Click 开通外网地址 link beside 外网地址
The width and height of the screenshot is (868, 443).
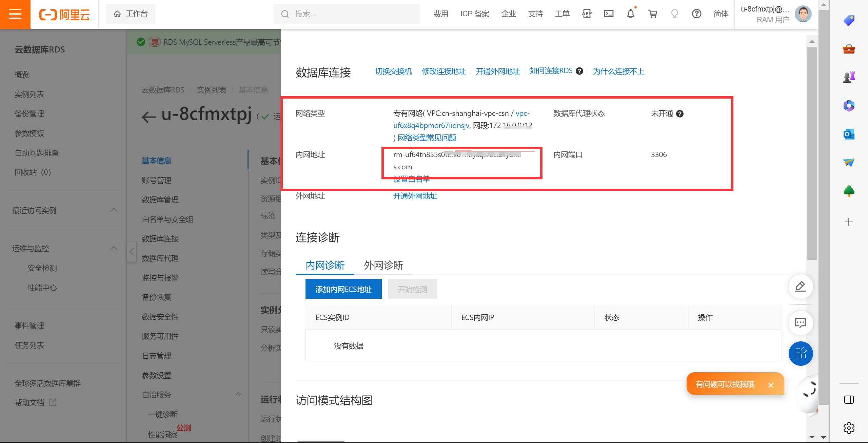pos(415,196)
